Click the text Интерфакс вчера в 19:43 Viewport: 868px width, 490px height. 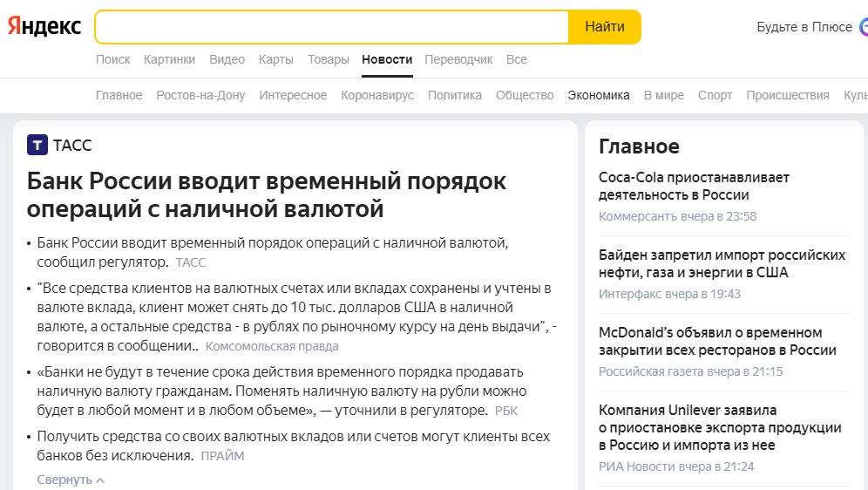click(x=669, y=294)
